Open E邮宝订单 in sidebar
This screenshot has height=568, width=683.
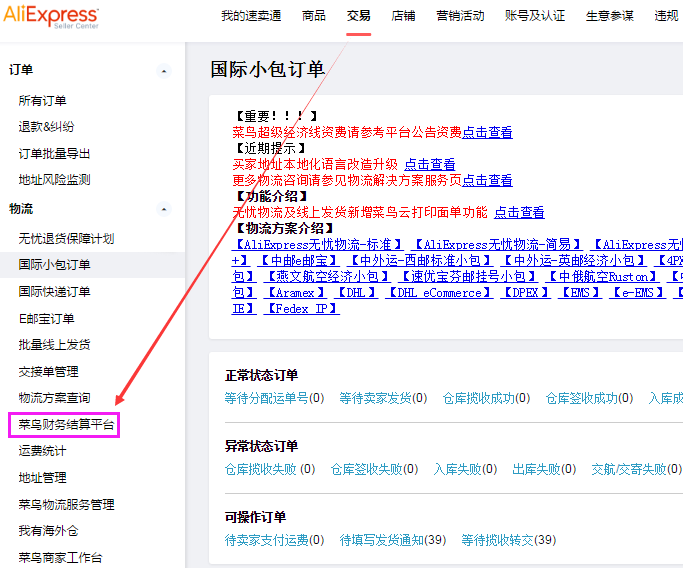(x=46, y=318)
